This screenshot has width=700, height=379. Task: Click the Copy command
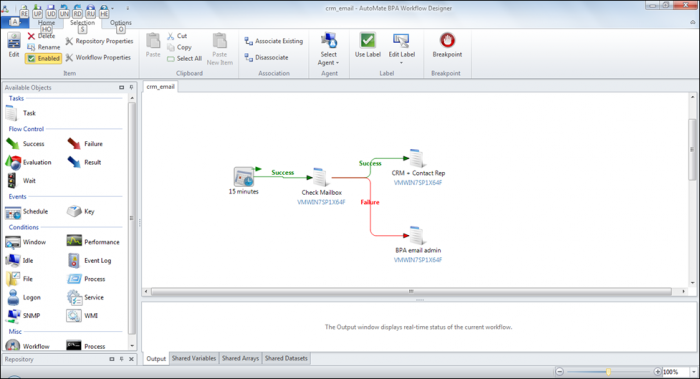click(179, 47)
